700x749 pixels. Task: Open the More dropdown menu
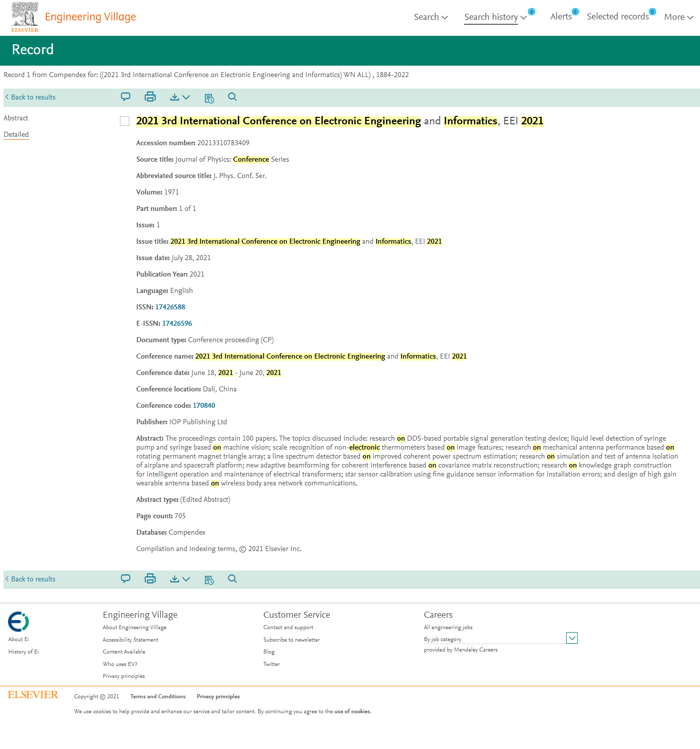(x=679, y=17)
